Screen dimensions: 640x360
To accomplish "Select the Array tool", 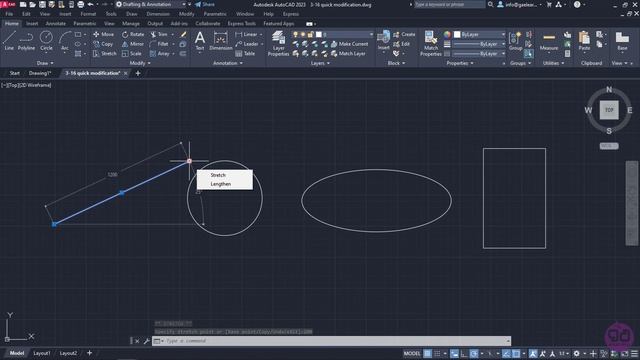I will click(x=160, y=53).
